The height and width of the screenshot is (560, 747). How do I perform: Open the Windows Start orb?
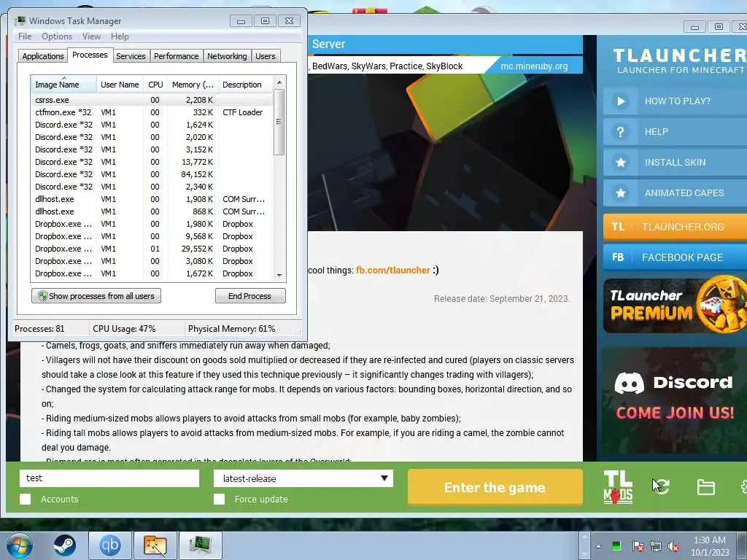click(19, 545)
